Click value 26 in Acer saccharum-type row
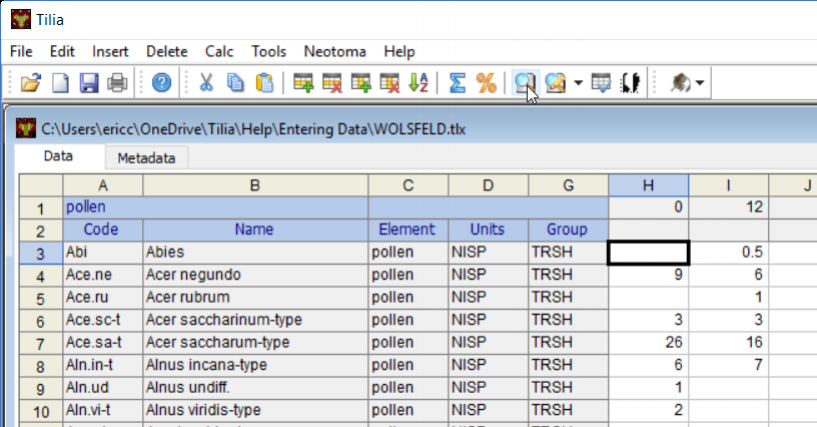Viewport: 817px width, 427px height. pos(648,343)
